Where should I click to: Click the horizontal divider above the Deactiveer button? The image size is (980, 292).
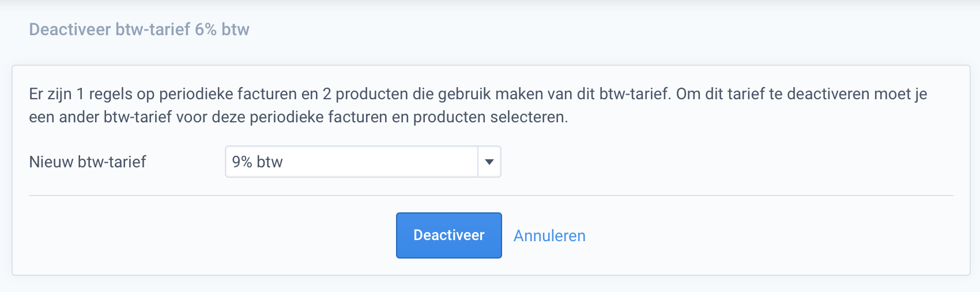coord(491,196)
